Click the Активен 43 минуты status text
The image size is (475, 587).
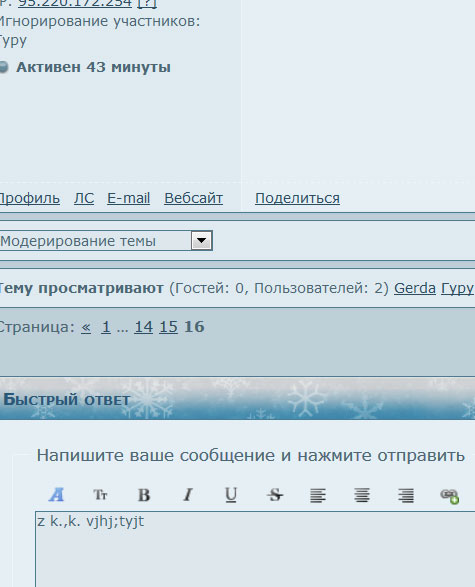93,67
